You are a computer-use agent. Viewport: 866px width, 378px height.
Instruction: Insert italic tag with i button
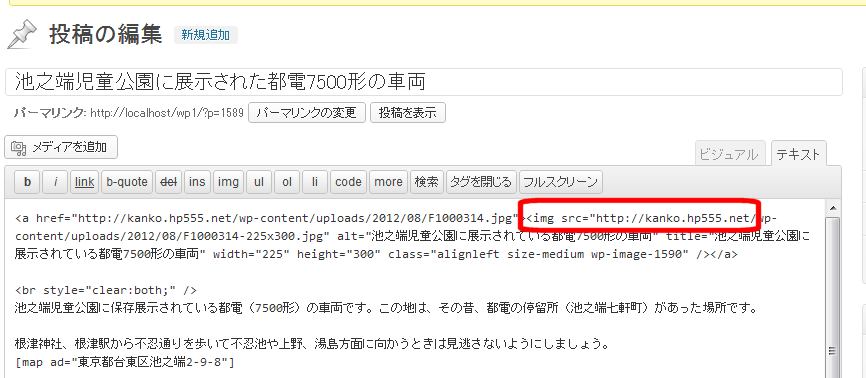pyautogui.click(x=55, y=182)
